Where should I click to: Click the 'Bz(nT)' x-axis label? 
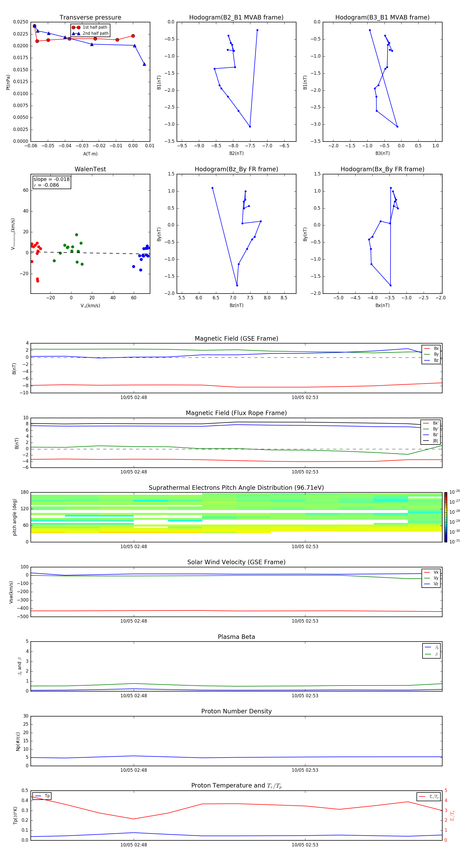click(x=236, y=305)
